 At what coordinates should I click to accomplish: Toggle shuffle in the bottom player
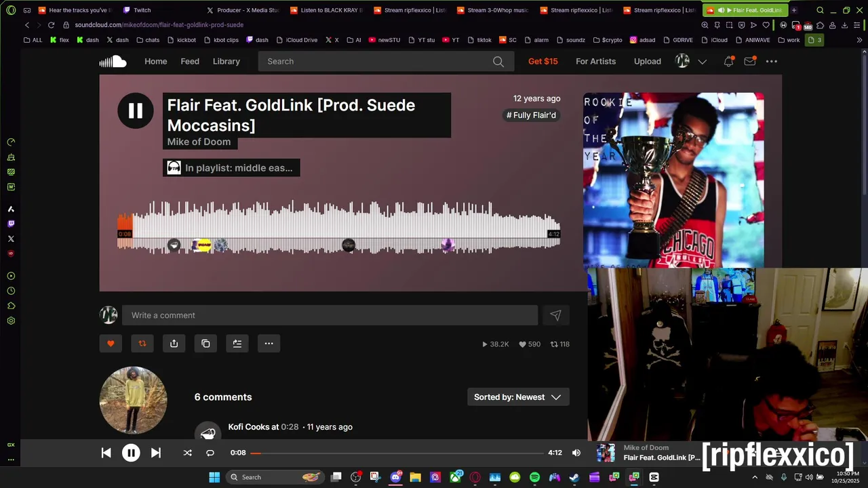tap(188, 453)
